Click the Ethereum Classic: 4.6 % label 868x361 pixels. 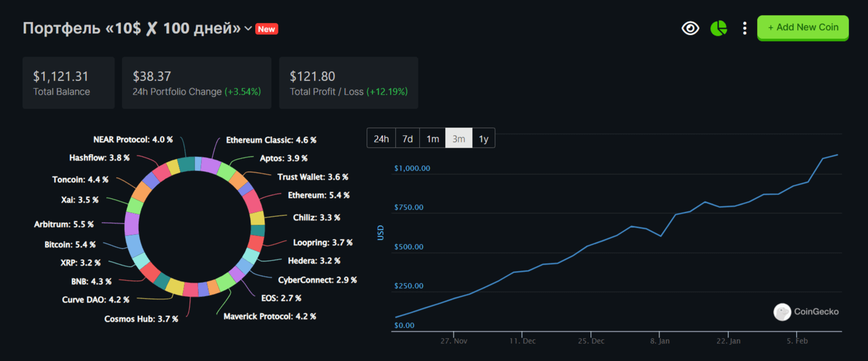click(271, 140)
